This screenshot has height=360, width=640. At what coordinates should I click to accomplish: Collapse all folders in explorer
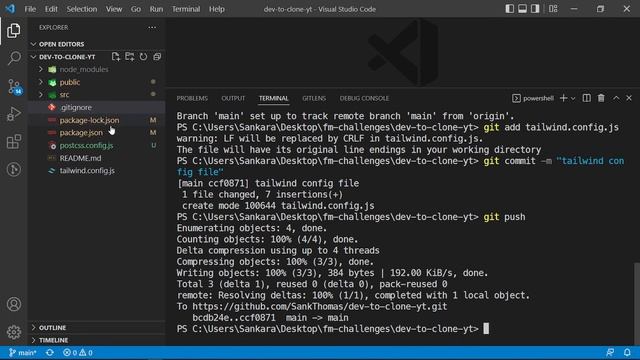(157, 57)
